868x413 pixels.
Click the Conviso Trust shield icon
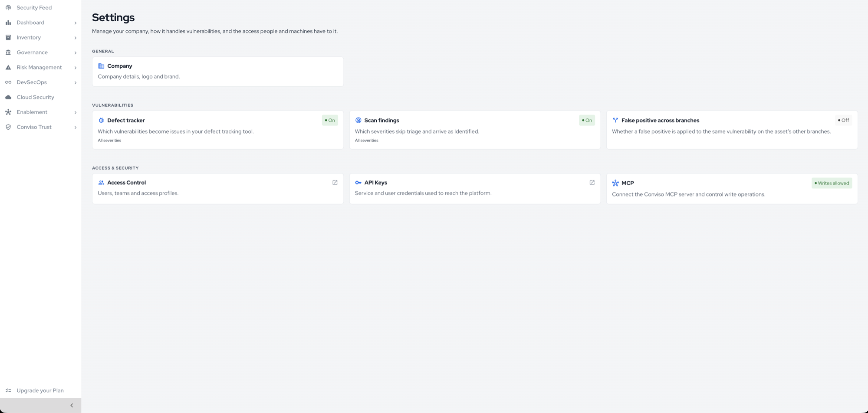click(8, 127)
